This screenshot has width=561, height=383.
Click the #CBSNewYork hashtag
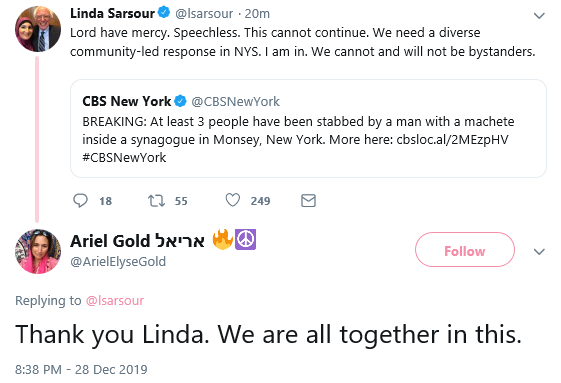point(124,157)
